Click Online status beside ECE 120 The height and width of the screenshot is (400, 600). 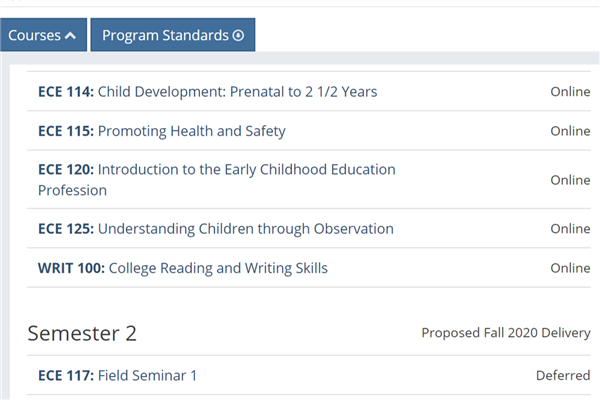tap(570, 180)
